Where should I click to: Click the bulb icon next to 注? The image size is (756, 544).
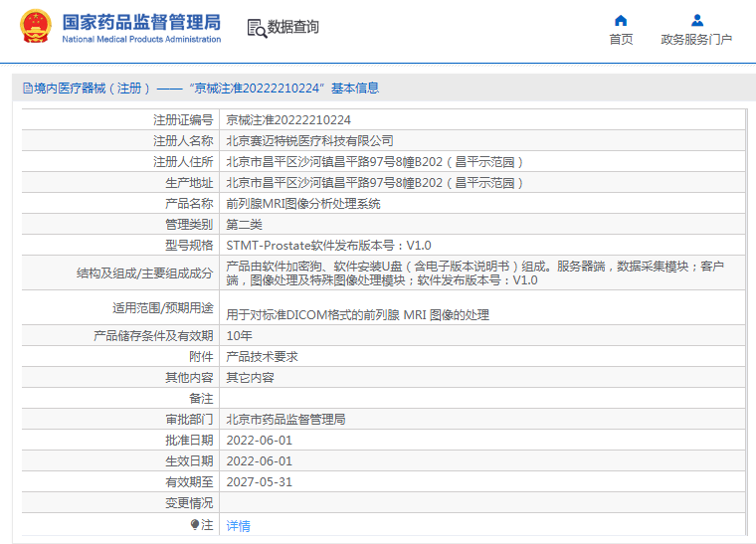(195, 524)
